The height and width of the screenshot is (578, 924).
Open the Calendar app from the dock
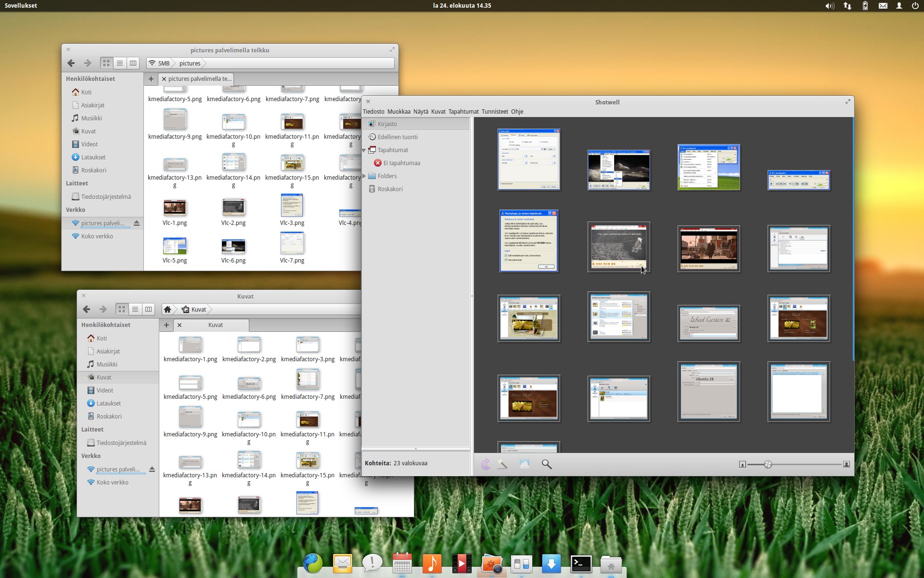[402, 563]
